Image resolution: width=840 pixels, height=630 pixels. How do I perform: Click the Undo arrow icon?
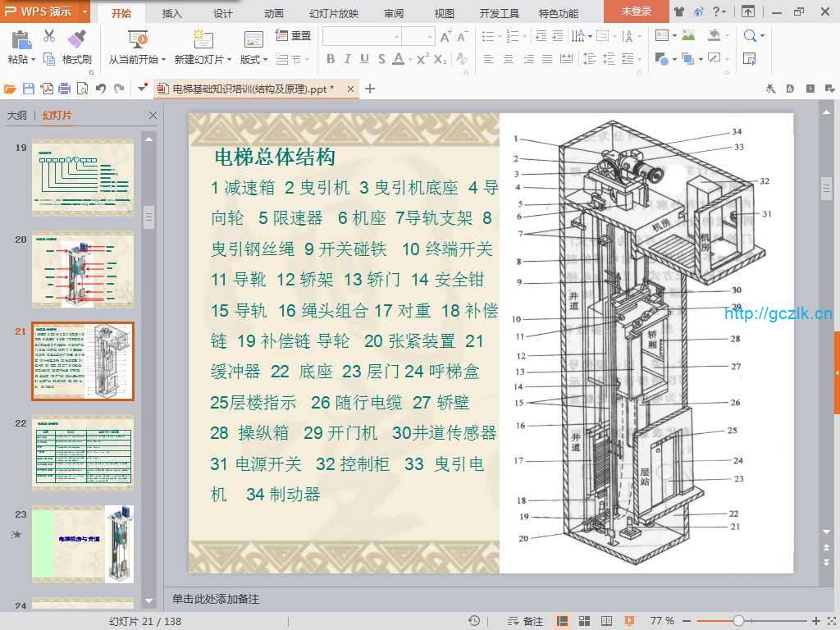(100, 89)
